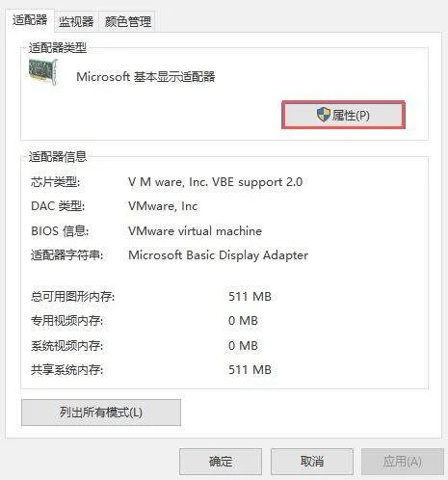Click the 专用视频内存 value 0 MB

[x=243, y=321]
